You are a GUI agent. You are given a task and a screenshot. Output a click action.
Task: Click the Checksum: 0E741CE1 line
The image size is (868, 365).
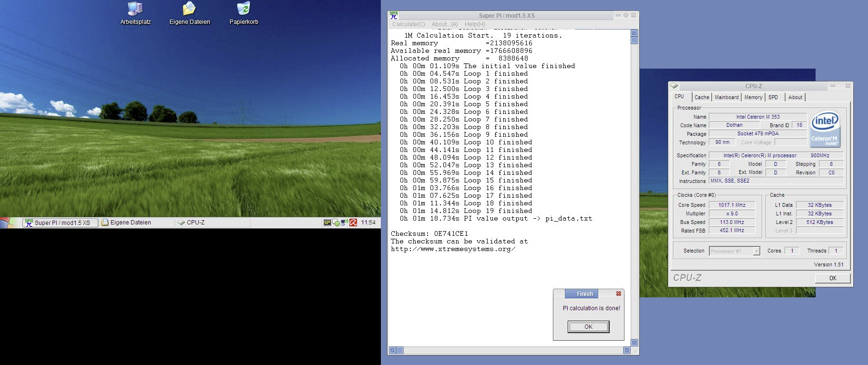429,233
